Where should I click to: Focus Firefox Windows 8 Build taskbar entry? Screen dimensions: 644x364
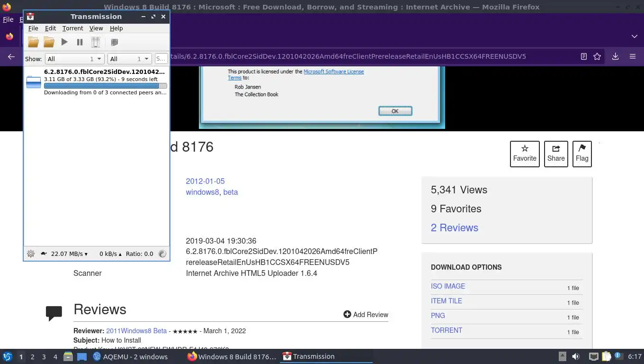click(232, 356)
